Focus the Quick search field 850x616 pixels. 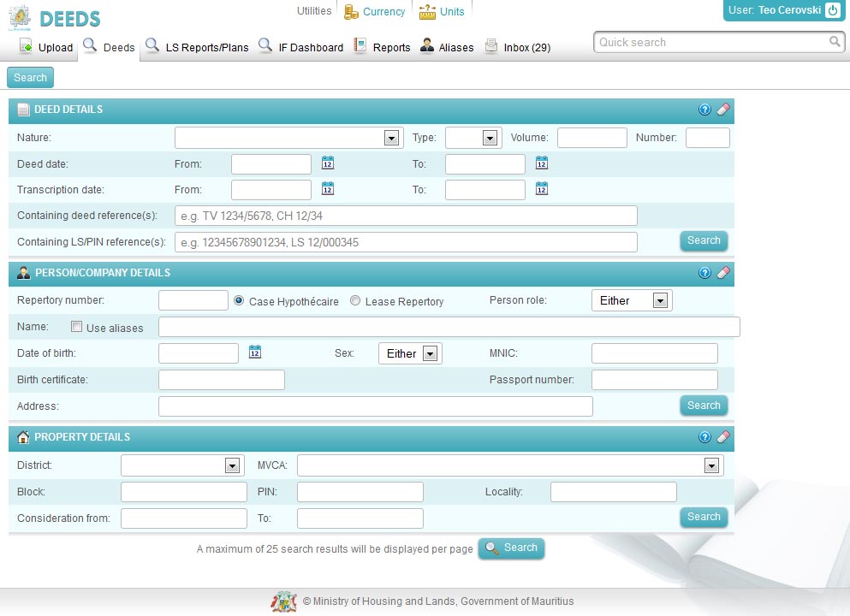[x=719, y=42]
